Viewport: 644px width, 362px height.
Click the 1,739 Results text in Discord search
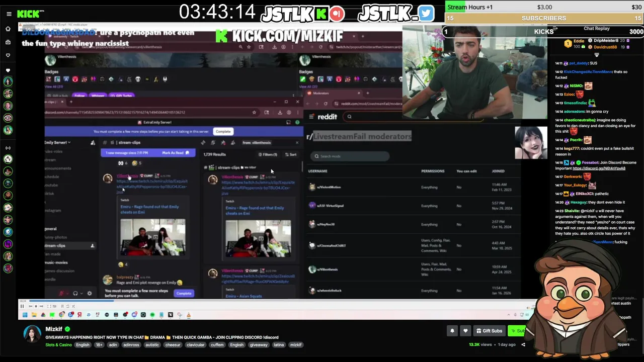coord(215,155)
